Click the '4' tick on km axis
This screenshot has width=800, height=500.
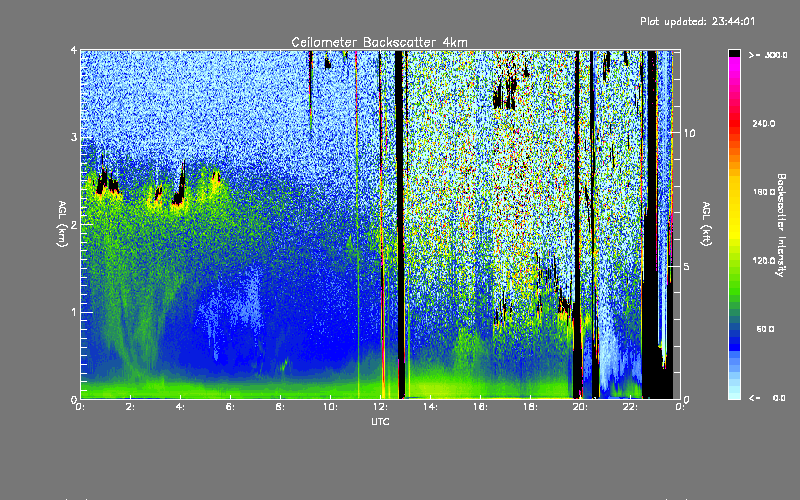(x=74, y=50)
